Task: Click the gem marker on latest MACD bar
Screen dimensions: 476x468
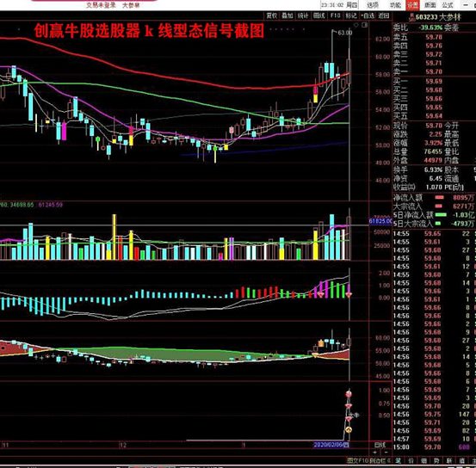Action: (349, 295)
